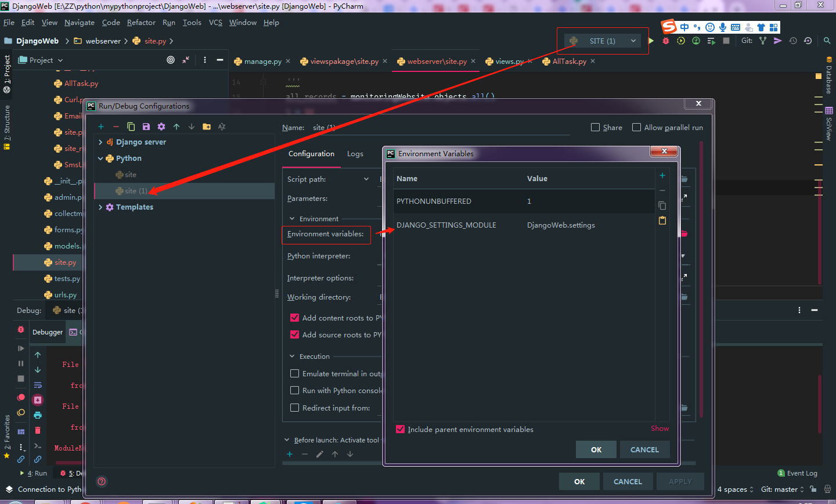Enable Redirect input from checkbox

pyautogui.click(x=294, y=408)
